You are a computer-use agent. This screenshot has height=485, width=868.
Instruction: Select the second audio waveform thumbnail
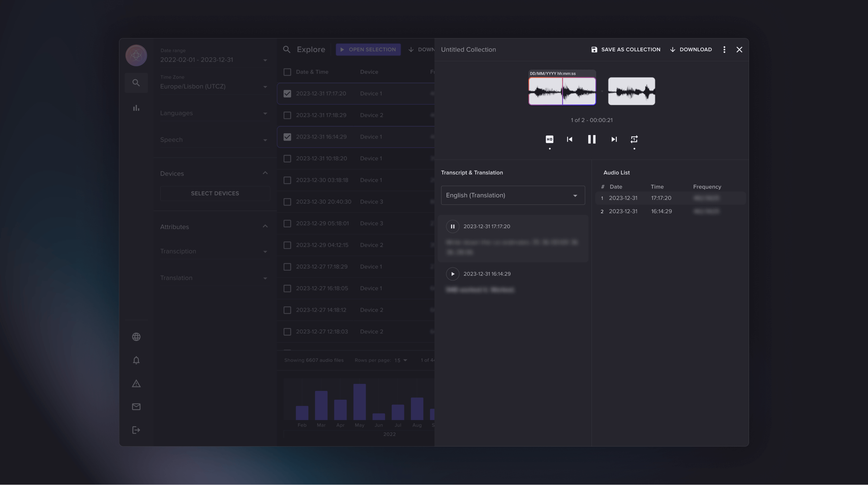coord(631,91)
